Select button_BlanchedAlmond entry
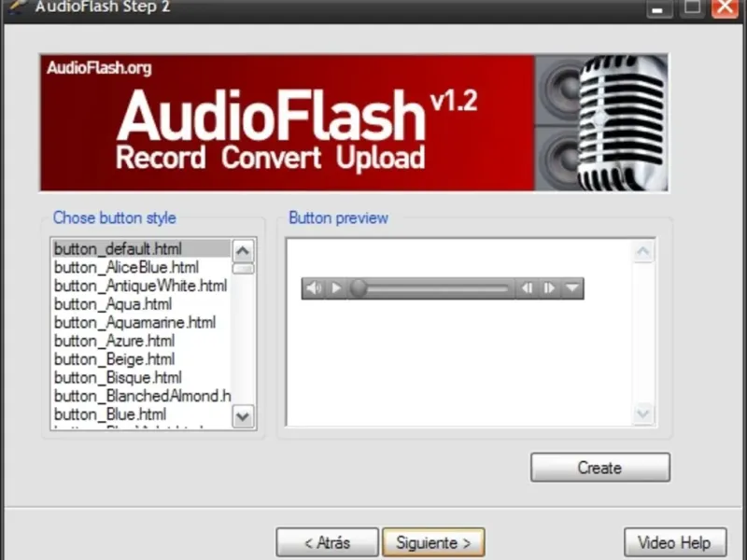The width and height of the screenshot is (747, 560). click(x=141, y=396)
